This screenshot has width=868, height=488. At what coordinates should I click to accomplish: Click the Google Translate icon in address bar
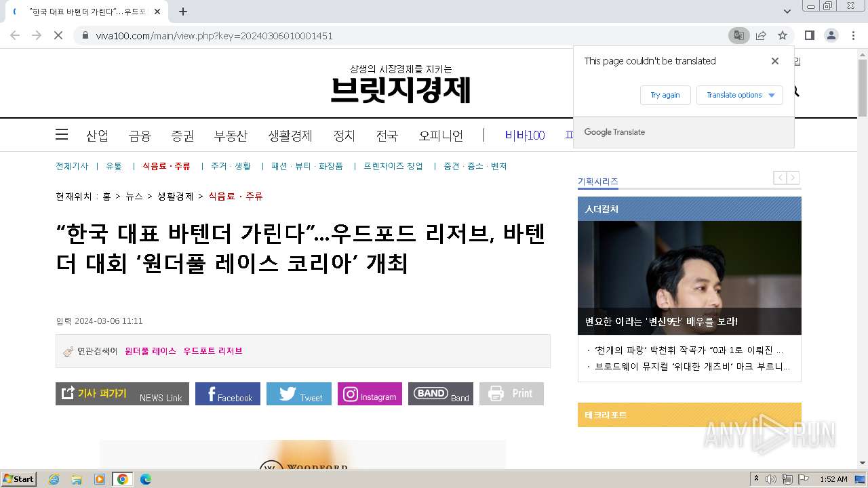pyautogui.click(x=738, y=35)
